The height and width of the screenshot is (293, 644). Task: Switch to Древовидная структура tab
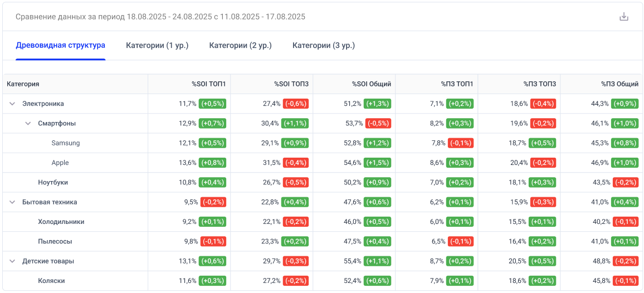tap(60, 45)
